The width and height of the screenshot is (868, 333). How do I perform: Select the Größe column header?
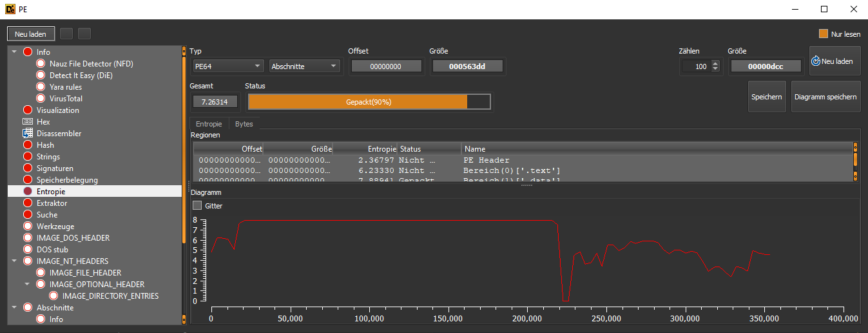298,149
